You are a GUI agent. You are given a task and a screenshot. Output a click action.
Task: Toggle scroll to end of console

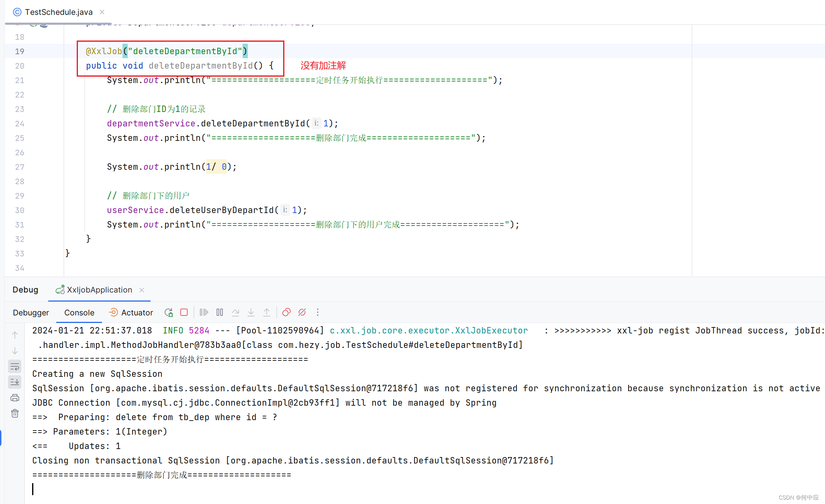coord(15,382)
